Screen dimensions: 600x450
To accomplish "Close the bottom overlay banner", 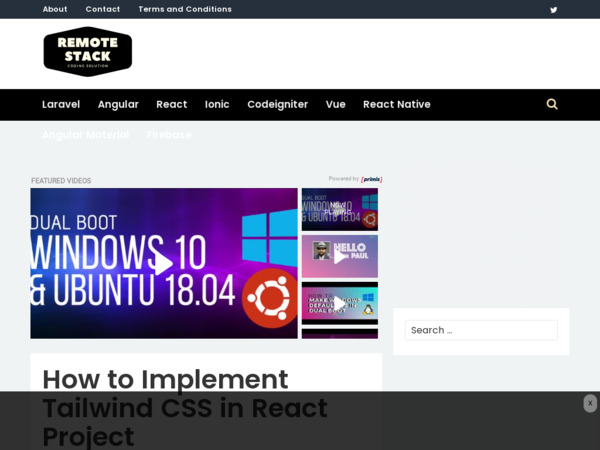I will coord(590,403).
